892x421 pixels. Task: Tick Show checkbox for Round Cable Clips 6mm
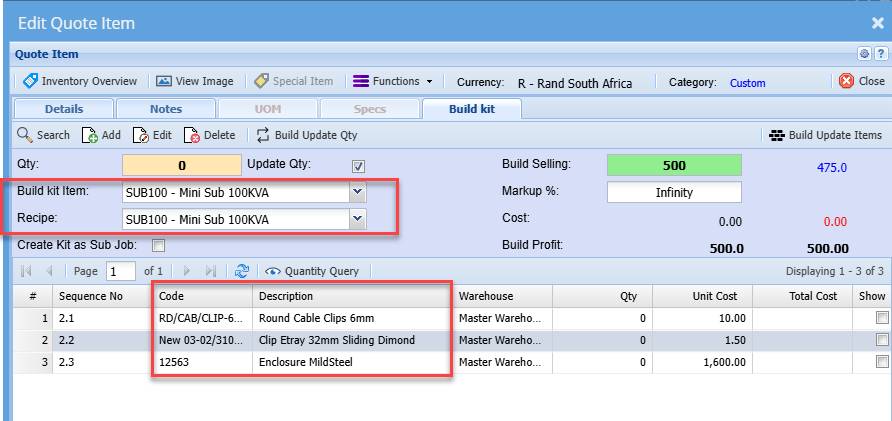[882, 318]
